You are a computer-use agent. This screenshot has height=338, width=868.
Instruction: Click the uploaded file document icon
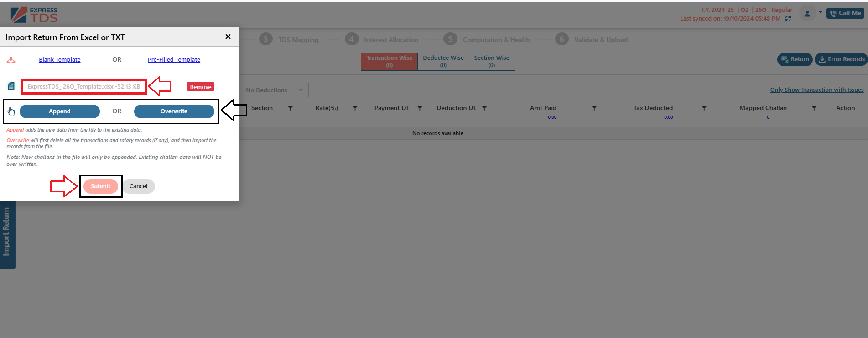pos(11,86)
